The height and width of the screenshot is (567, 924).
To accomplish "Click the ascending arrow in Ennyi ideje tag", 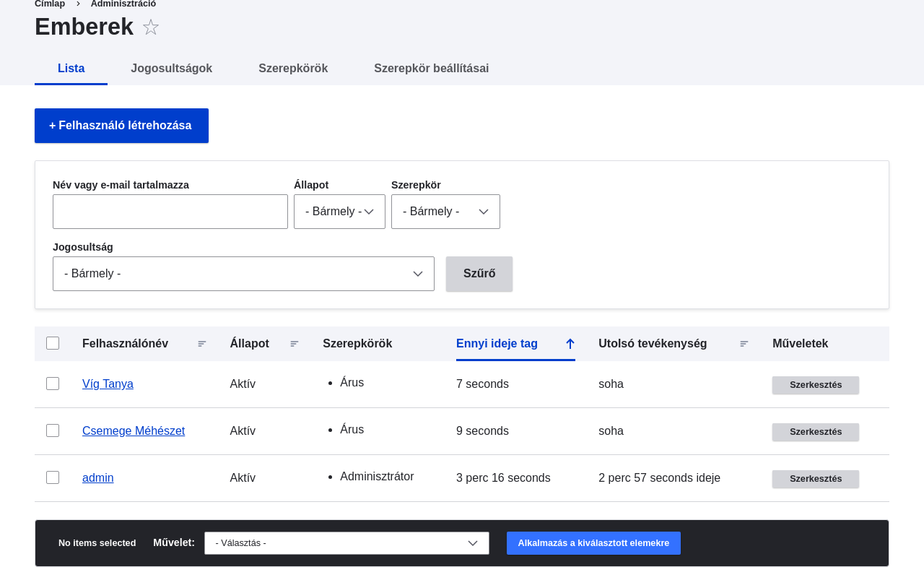I will (570, 344).
